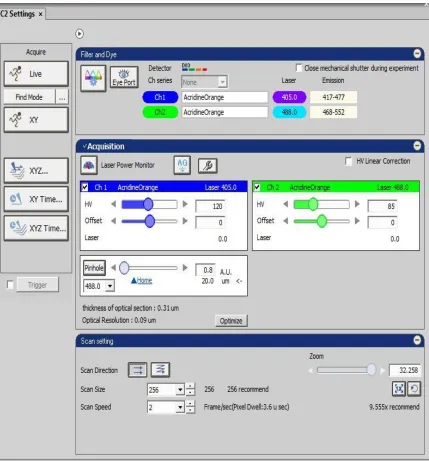Capture an XY image
Screen dimensions: 429x461
coord(36,120)
